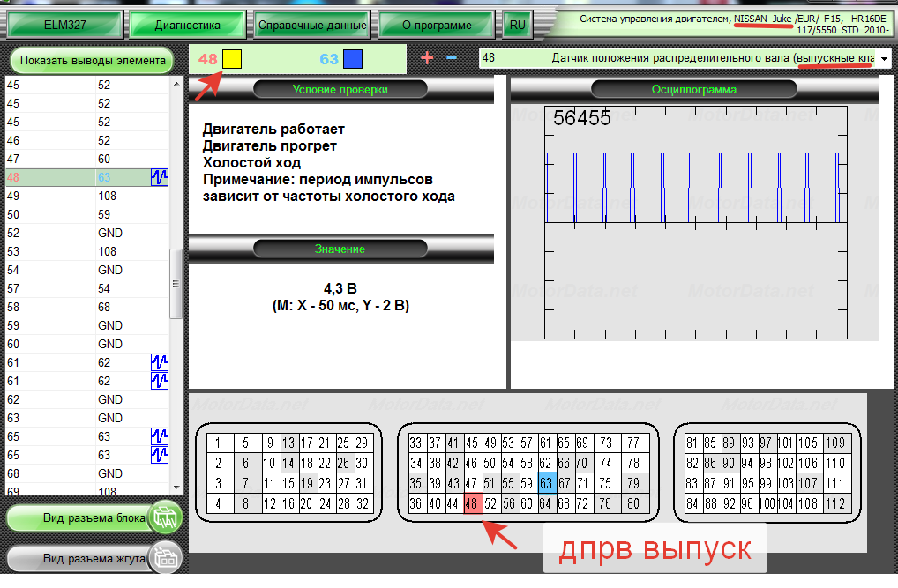
Task: Click the blue minus zoom icon
Action: [452, 58]
